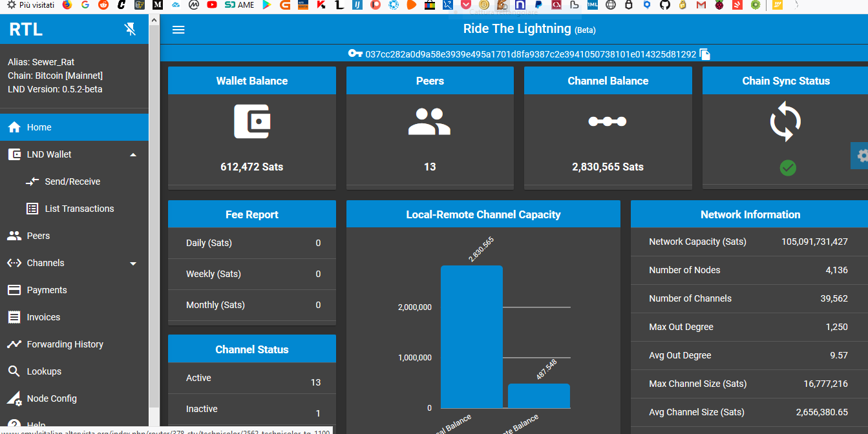This screenshot has width=868, height=434.
Task: Copy the node public key
Action: [704, 54]
